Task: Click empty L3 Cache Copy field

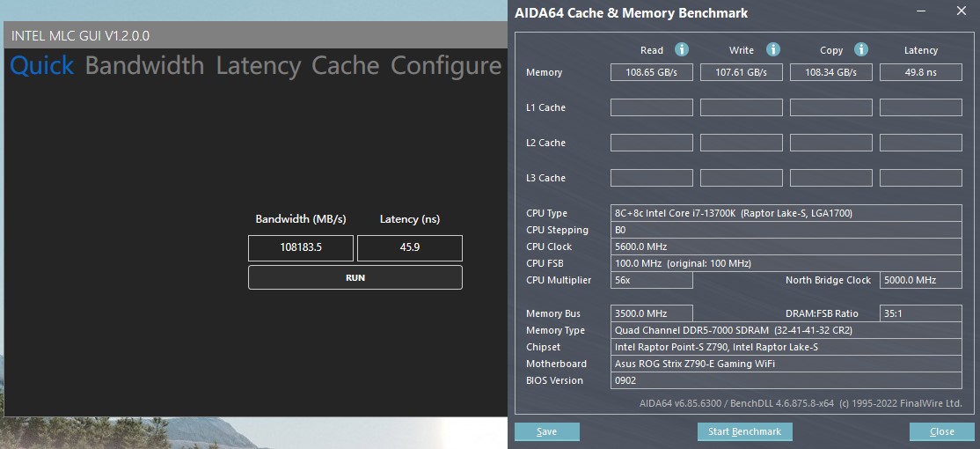Action: click(x=830, y=178)
